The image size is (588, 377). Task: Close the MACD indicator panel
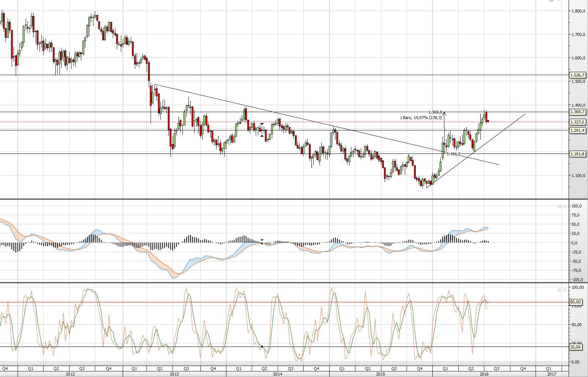(x=565, y=206)
